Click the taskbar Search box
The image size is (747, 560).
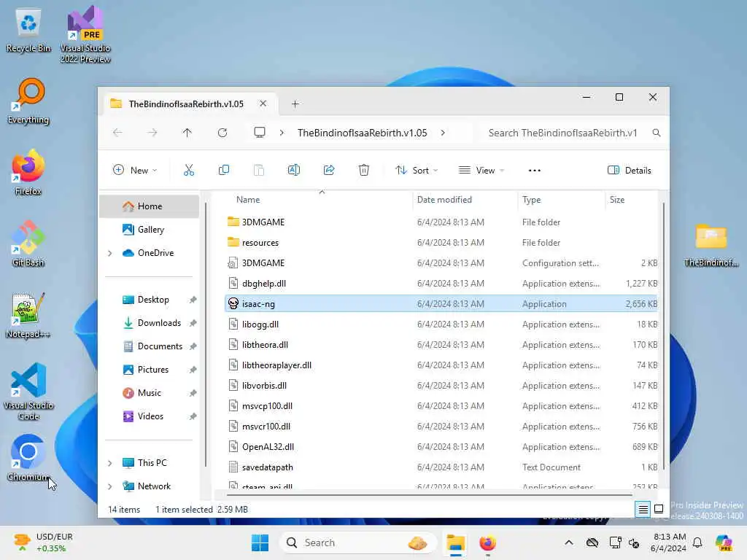[x=357, y=542]
